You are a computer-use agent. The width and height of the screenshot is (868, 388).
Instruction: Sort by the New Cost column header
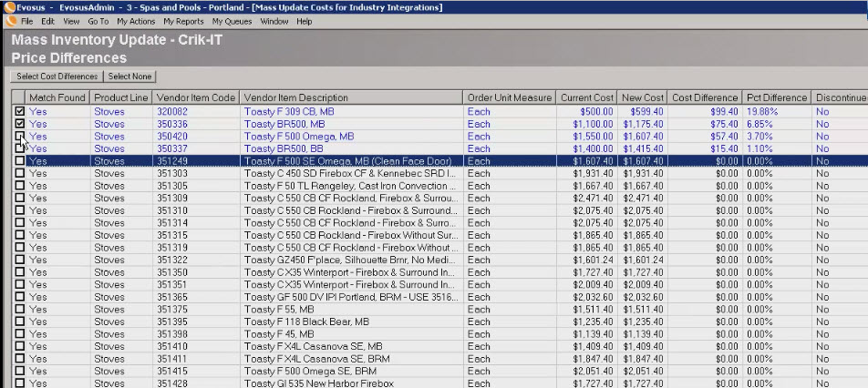pos(642,97)
